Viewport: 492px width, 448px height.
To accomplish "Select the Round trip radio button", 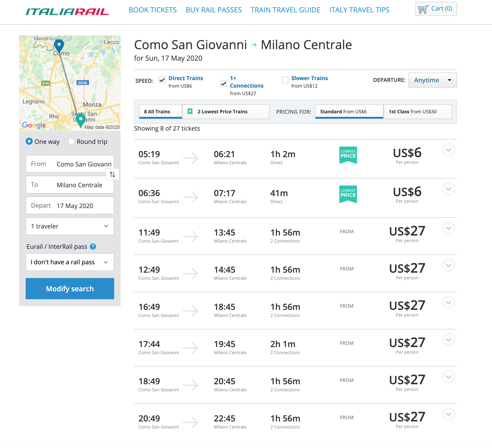I will tap(71, 141).
